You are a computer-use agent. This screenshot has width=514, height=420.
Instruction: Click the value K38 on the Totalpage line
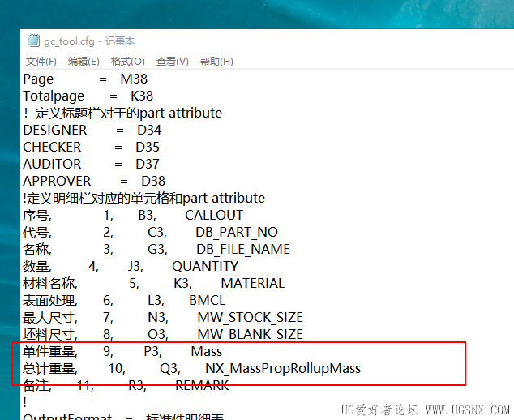[x=142, y=96]
